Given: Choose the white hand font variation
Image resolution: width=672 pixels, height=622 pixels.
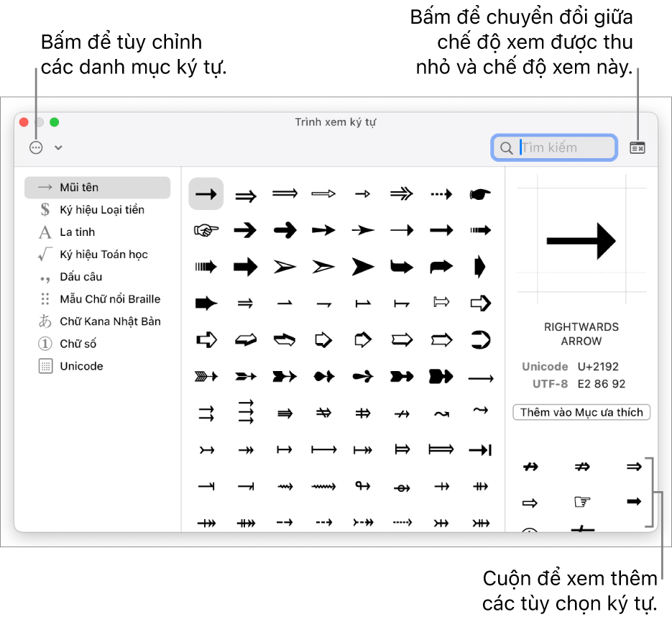Looking at the screenshot, I should click(x=582, y=501).
